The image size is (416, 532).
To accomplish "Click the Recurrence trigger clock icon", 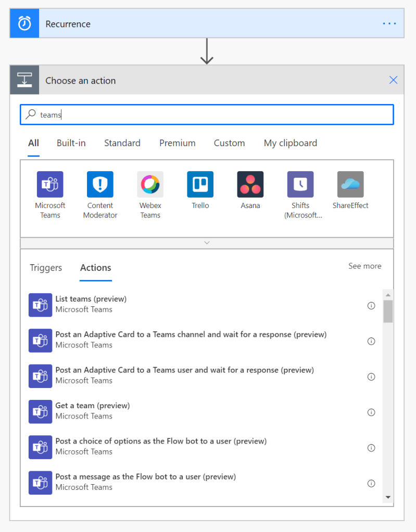I will [x=24, y=24].
